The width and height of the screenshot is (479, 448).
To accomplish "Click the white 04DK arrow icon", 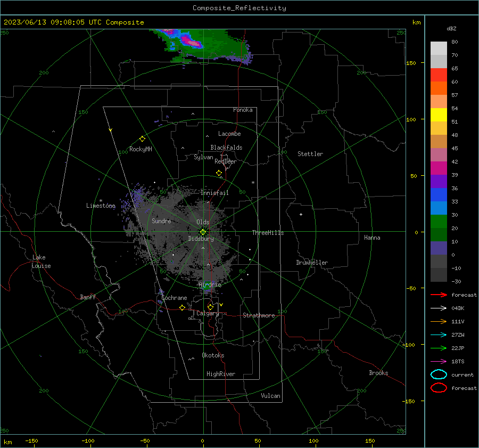I will click(439, 308).
